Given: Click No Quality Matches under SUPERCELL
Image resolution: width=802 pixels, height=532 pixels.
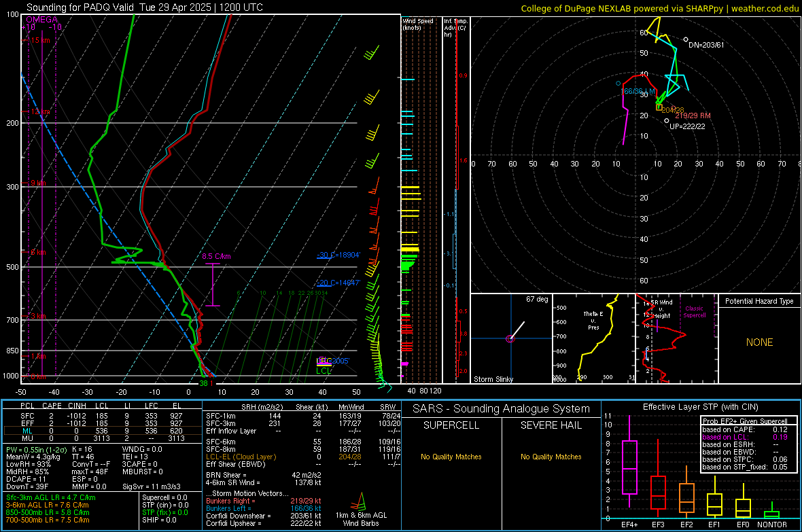Looking at the screenshot, I should 451,457.
